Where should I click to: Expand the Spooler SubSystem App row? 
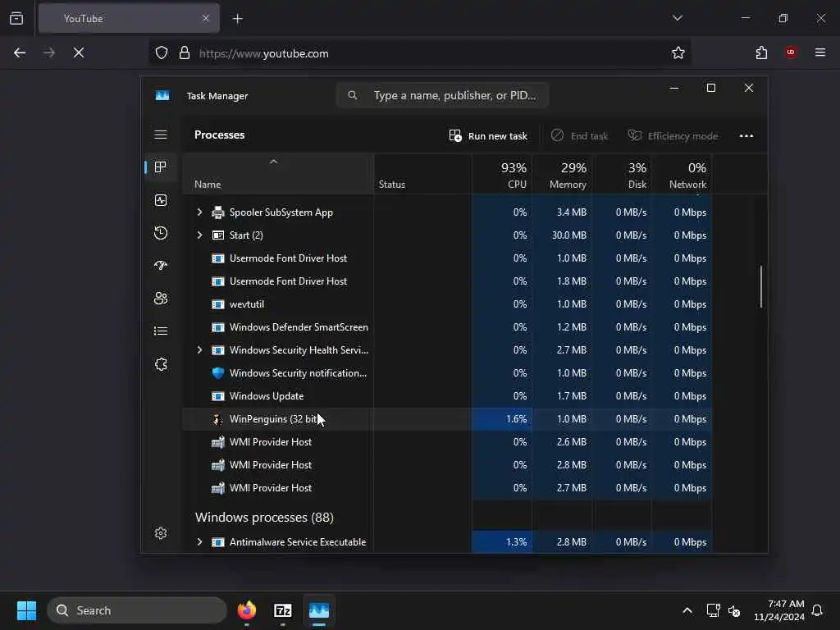pyautogui.click(x=200, y=212)
